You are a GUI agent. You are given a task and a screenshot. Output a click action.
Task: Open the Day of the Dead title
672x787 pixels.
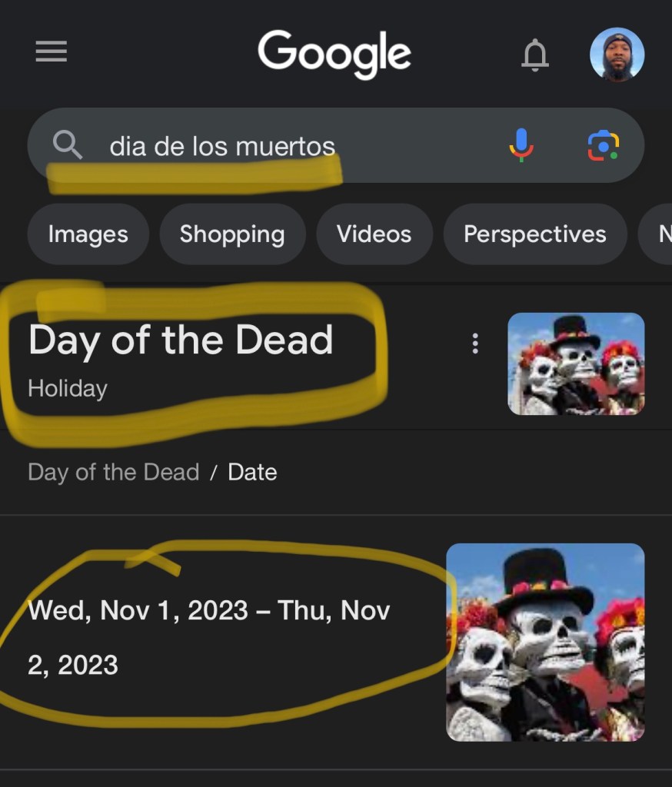point(181,340)
